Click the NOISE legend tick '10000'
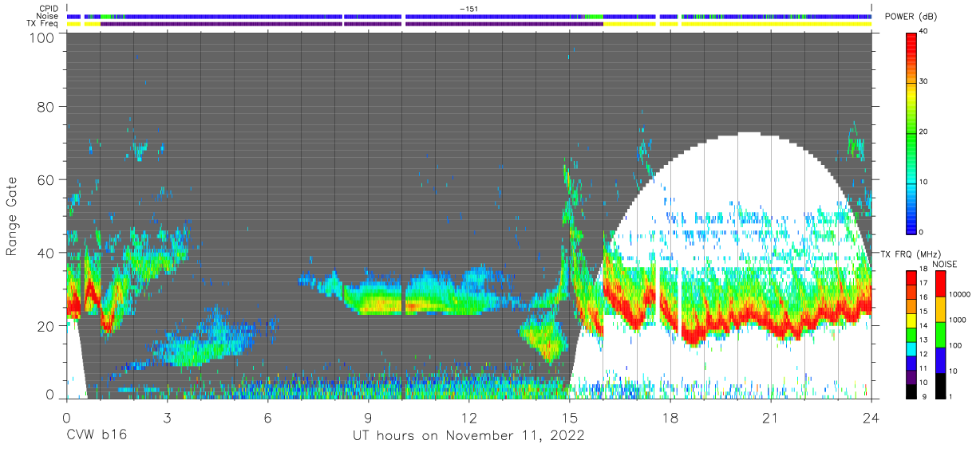Image resolution: width=980 pixels, height=452 pixels. pos(960,294)
